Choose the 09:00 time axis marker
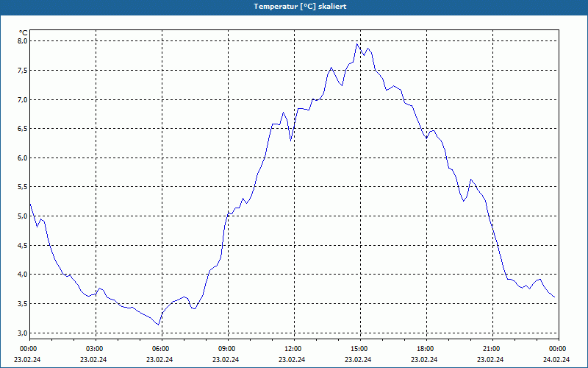Image resolution: width=588 pixels, height=368 pixels. [x=228, y=349]
